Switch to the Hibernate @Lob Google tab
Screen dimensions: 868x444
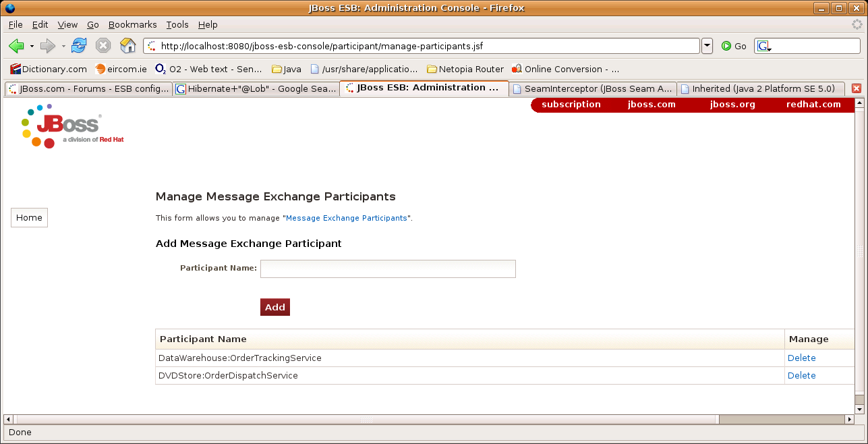coord(256,88)
